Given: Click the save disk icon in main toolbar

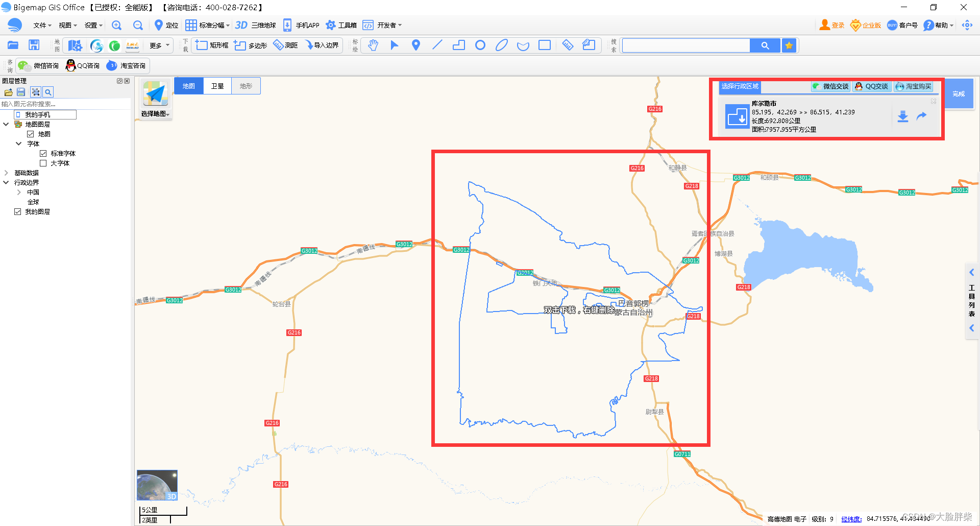Looking at the screenshot, I should point(34,45).
